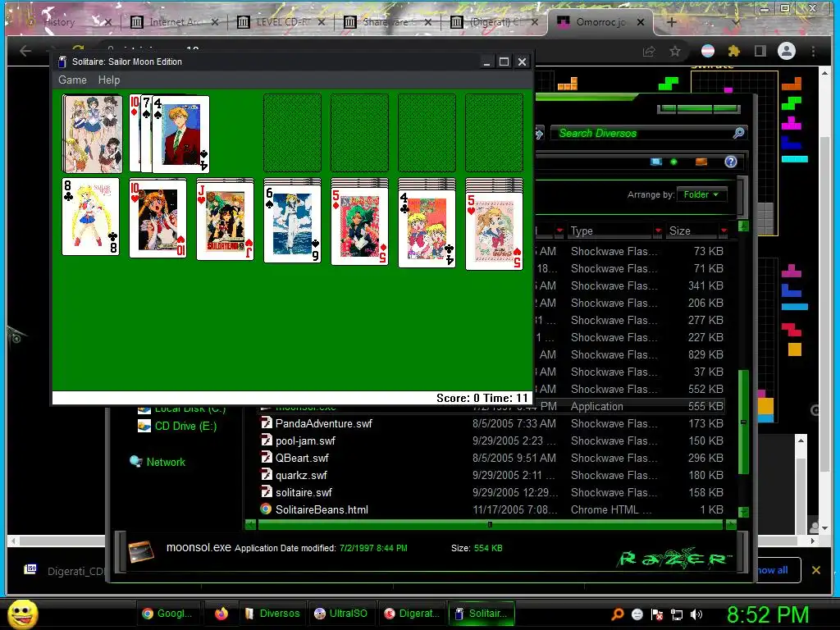Click the first empty foundation slot

(293, 133)
